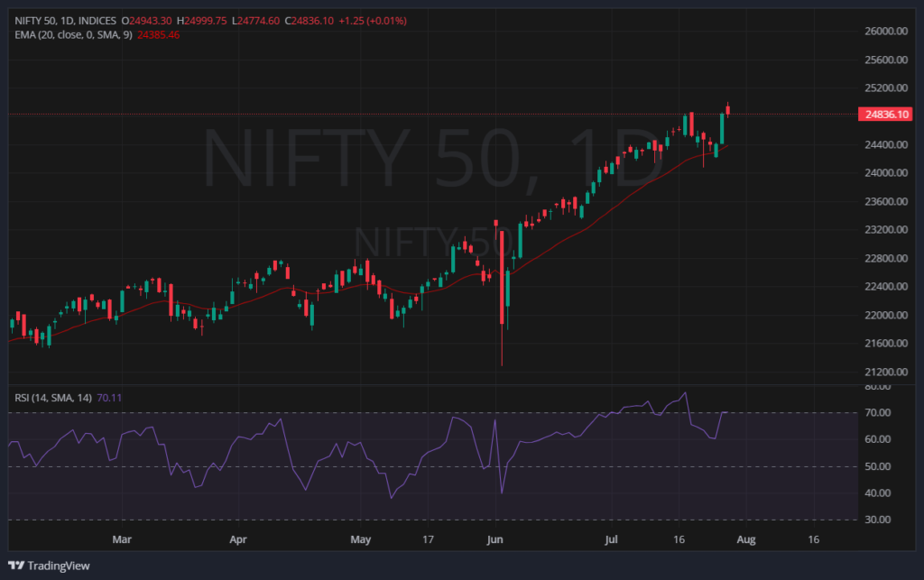The image size is (924, 580).
Task: Click the 26000.00 price axis label
Action: [x=886, y=32]
